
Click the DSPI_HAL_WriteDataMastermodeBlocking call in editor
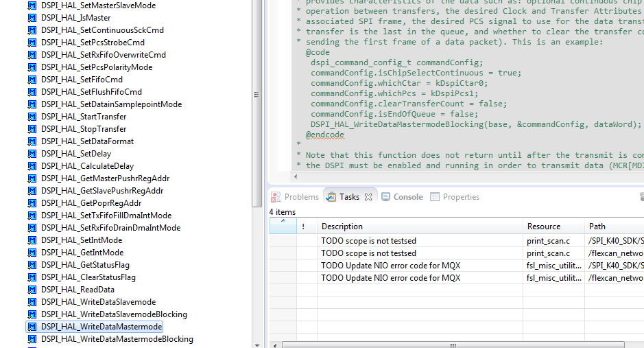click(x=475, y=124)
